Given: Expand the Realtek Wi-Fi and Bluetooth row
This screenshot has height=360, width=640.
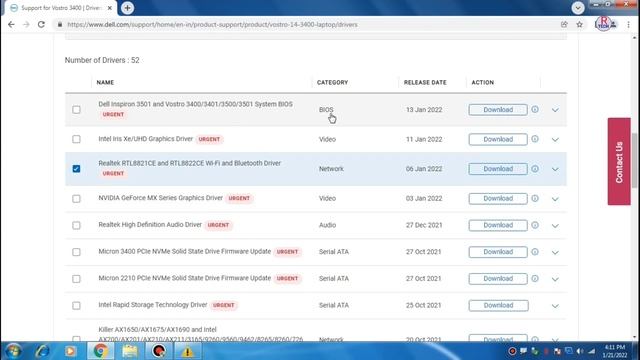Looking at the screenshot, I should (x=555, y=169).
